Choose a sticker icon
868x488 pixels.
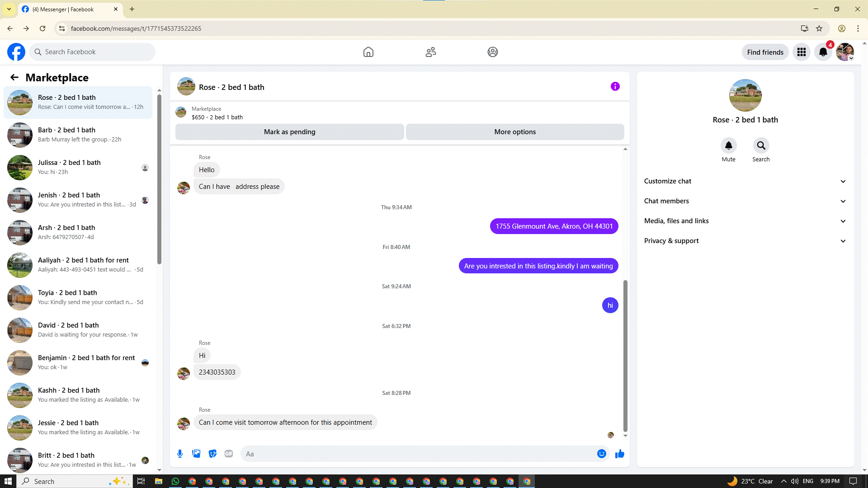pos(212,454)
